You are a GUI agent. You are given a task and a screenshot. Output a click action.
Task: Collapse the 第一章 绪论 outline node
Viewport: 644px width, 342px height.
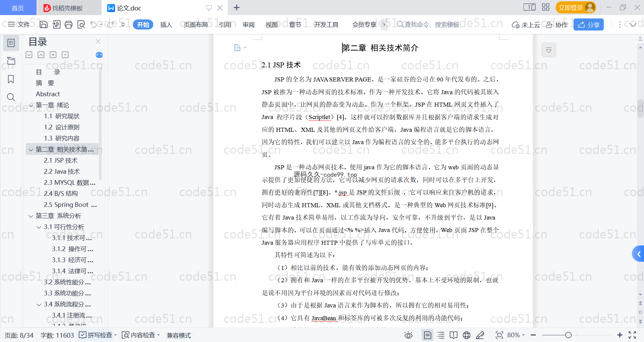(31, 105)
